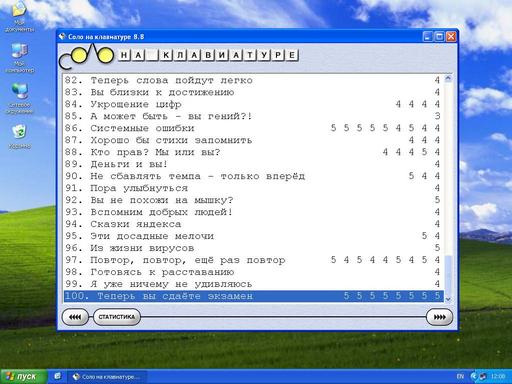The image size is (512, 384).
Task: Click the EN language indicator in tray
Action: pyautogui.click(x=460, y=377)
